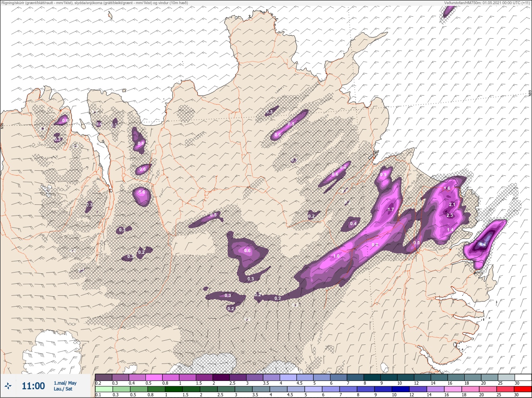Click the 1.4 precipitation value on the map
This screenshot has width=532, height=398.
[450, 230]
